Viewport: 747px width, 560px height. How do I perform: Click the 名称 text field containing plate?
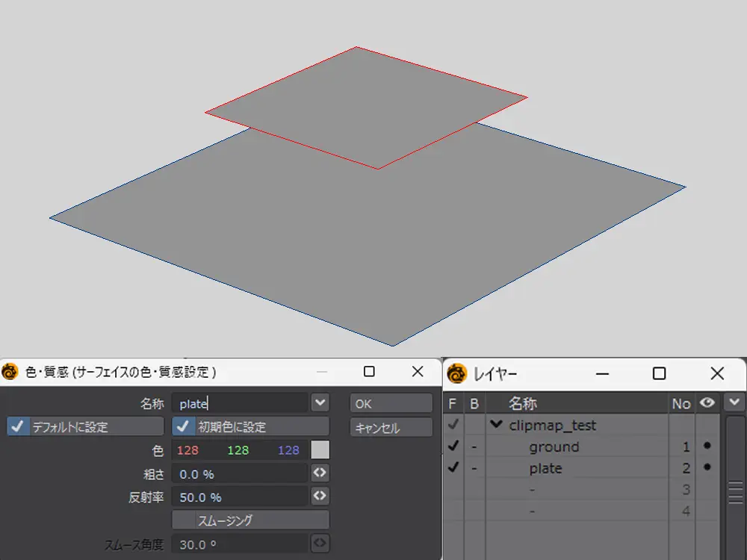pyautogui.click(x=239, y=403)
